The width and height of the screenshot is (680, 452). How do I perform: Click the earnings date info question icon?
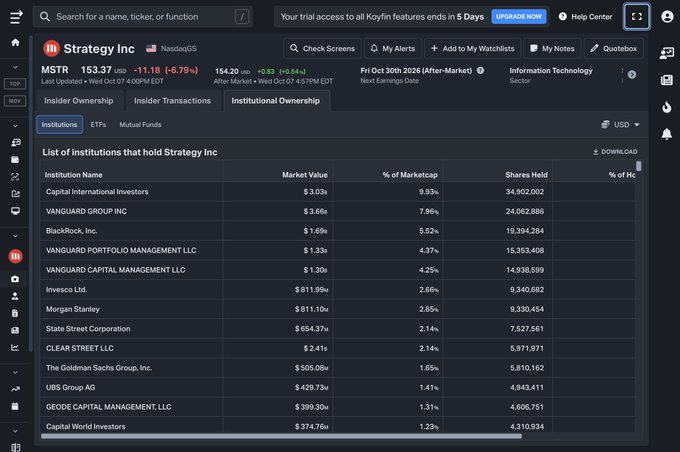(481, 70)
